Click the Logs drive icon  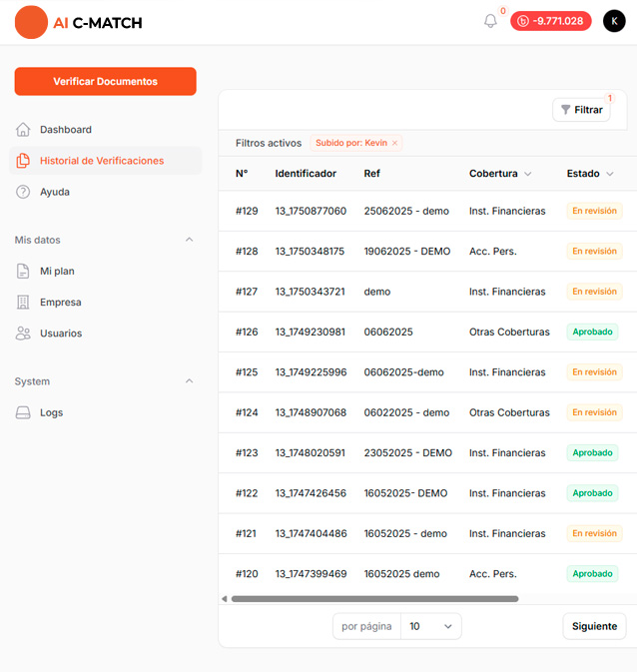coord(23,412)
